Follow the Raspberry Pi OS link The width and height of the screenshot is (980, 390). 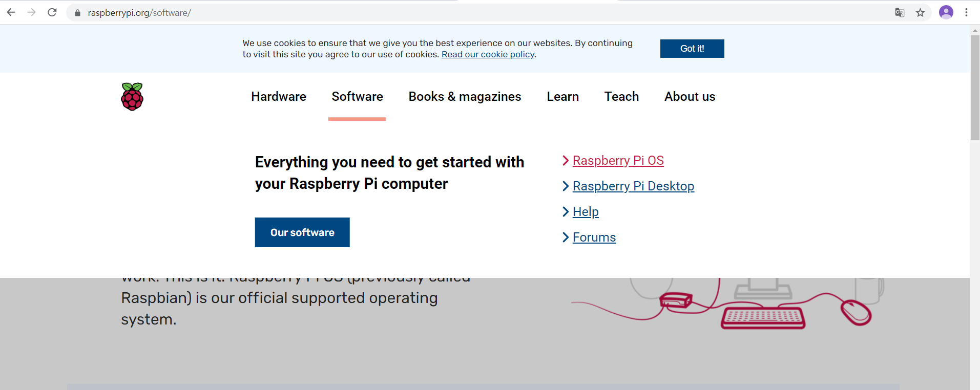tap(618, 161)
